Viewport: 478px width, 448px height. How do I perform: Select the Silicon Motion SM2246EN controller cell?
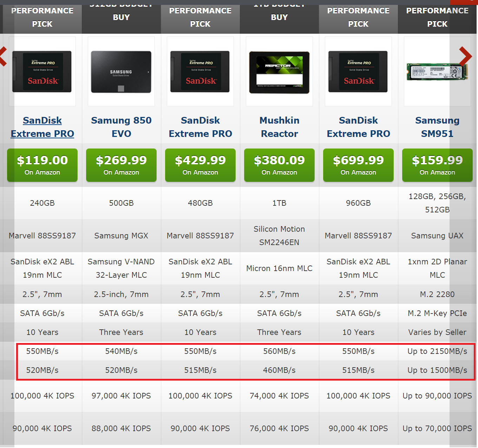[279, 236]
